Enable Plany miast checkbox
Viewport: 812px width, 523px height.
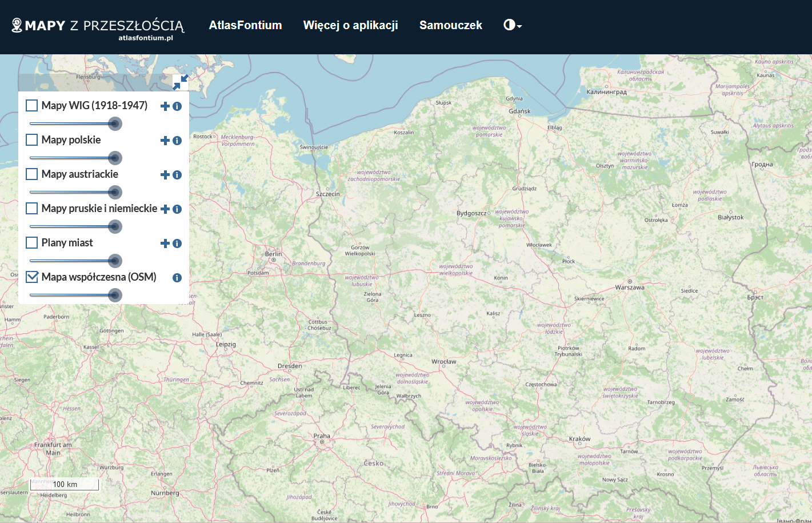[x=32, y=243]
